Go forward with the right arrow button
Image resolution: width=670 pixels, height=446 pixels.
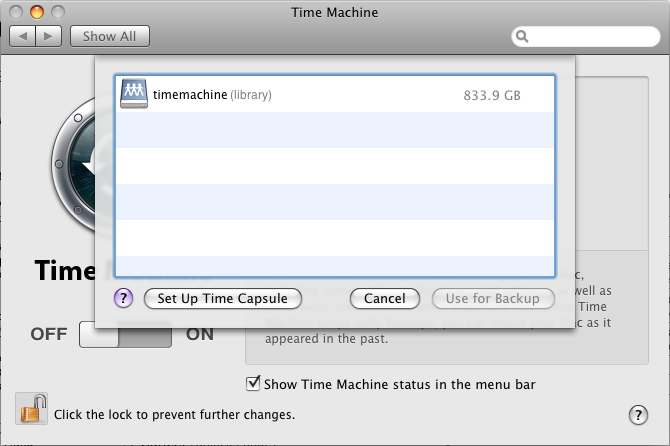coord(49,36)
